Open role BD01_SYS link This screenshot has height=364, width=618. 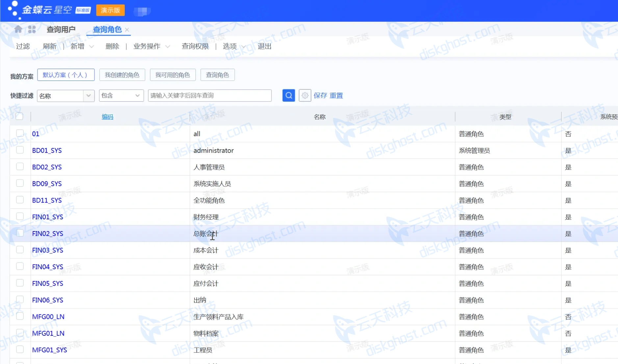point(47,151)
